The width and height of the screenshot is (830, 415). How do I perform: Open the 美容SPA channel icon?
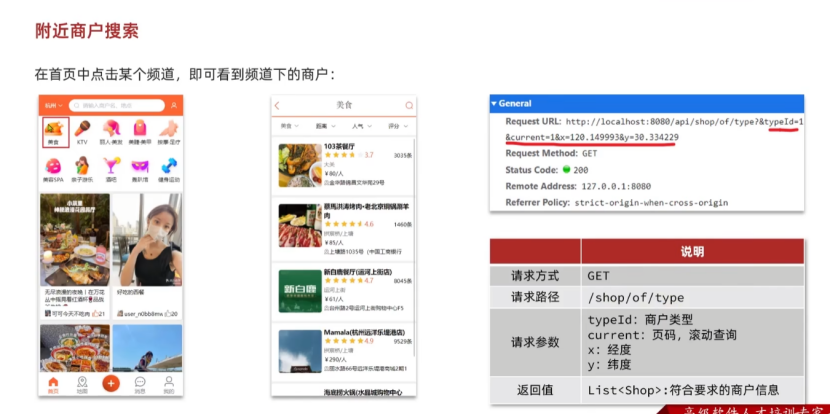pos(53,166)
